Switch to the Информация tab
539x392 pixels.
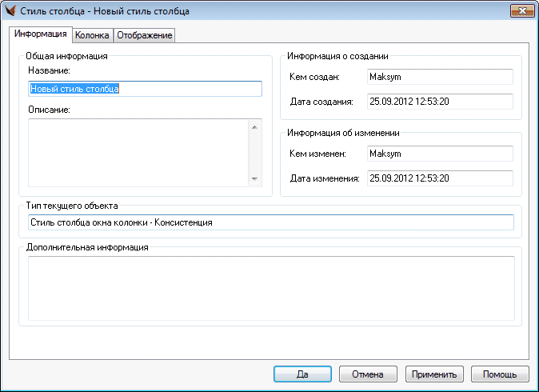tap(41, 34)
